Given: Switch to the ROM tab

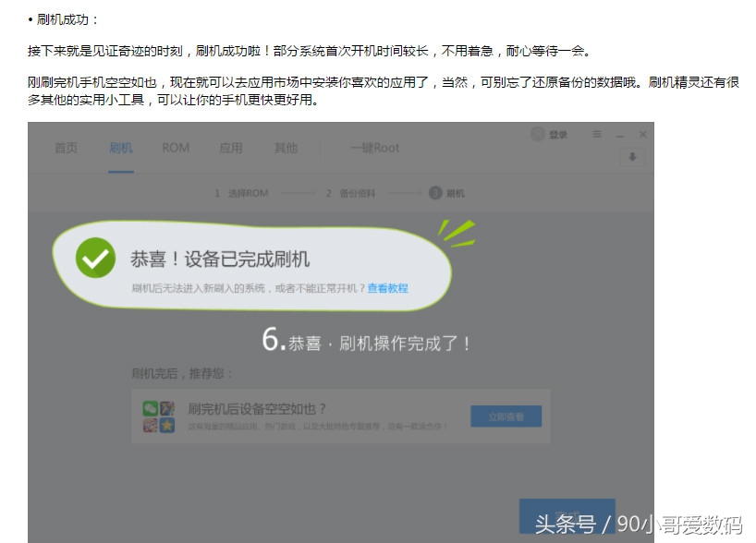Looking at the screenshot, I should coord(175,147).
